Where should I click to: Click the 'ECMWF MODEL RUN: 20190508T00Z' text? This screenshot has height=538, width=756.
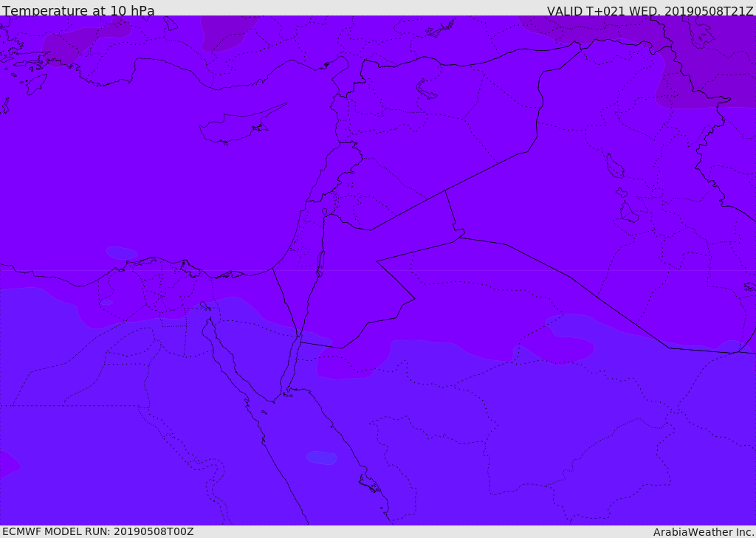98,531
